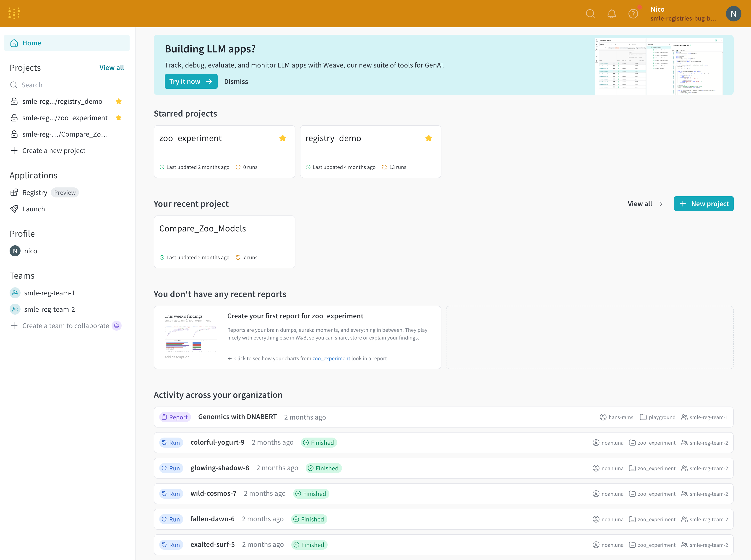The height and width of the screenshot is (560, 751).
Task: Click the Try it now button
Action: (x=191, y=81)
